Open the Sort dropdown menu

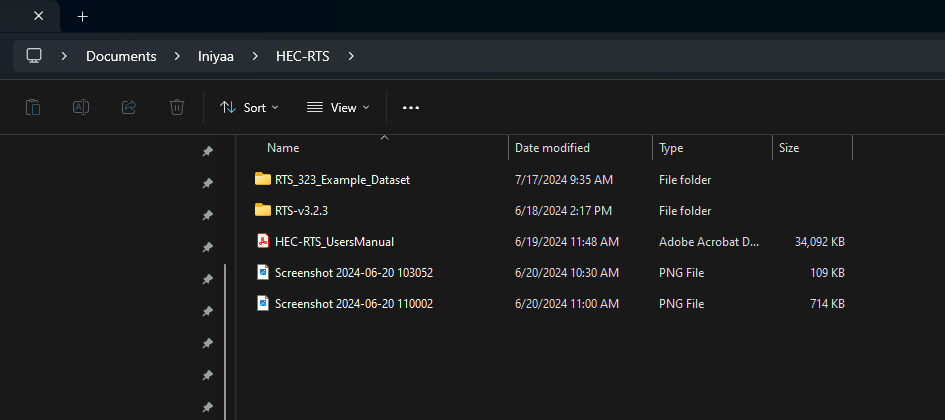coord(249,108)
